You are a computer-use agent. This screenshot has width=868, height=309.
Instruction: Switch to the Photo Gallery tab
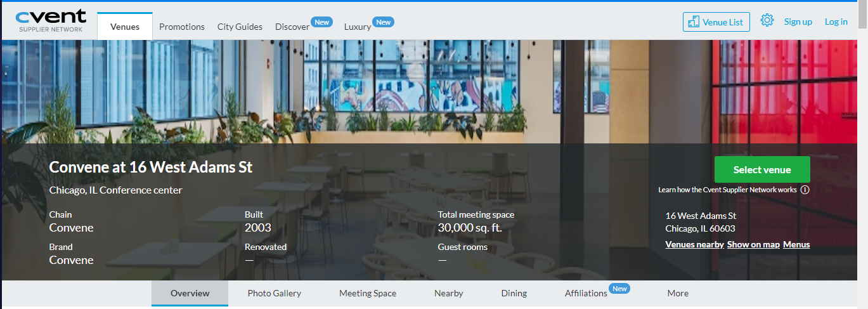pyautogui.click(x=274, y=293)
